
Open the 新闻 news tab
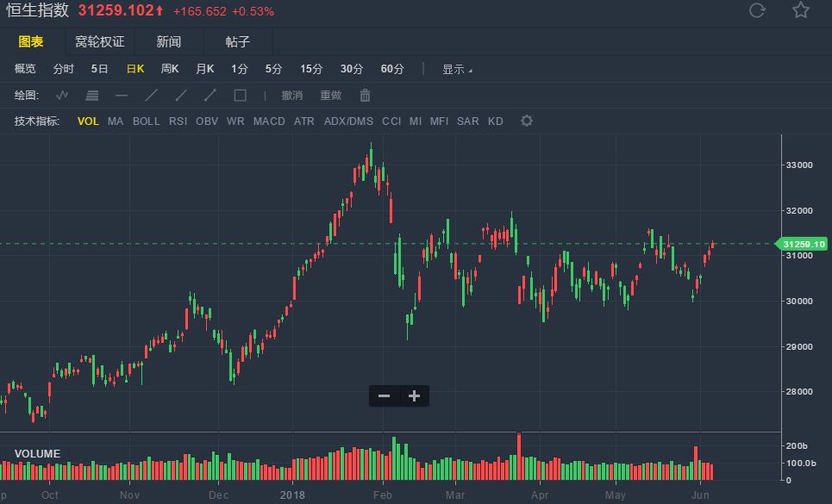click(x=168, y=41)
